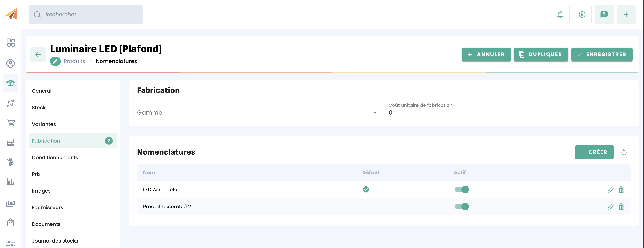Open the Variantes section tab
Screen dimensions: 644x248
tap(44, 124)
